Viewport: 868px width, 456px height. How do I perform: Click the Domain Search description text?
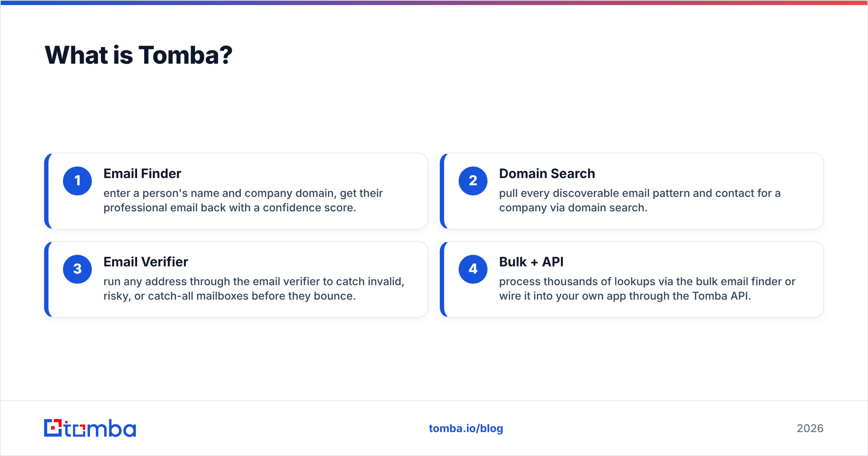(x=640, y=200)
